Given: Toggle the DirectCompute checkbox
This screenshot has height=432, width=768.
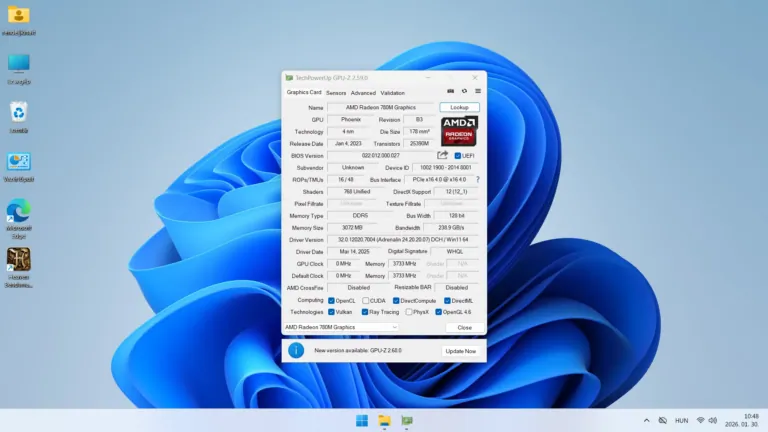Looking at the screenshot, I should [396, 301].
